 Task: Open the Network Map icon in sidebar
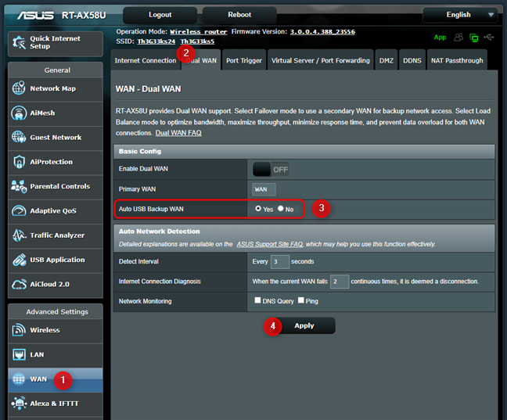click(x=19, y=88)
